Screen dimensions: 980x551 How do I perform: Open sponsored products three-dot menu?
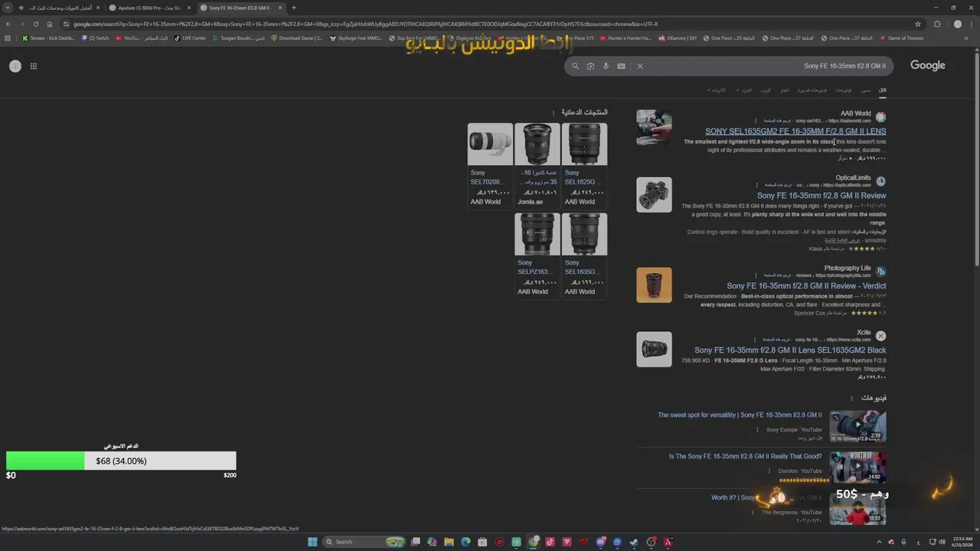(553, 112)
